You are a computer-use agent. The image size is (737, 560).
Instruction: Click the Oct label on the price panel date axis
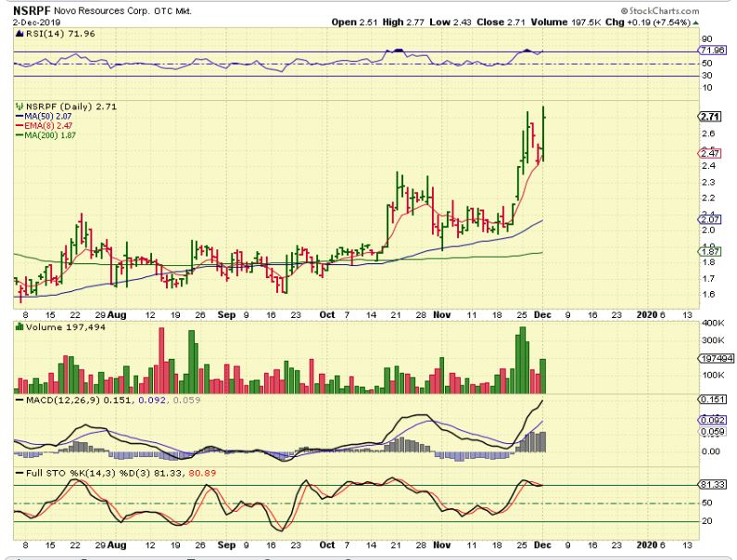coord(326,315)
